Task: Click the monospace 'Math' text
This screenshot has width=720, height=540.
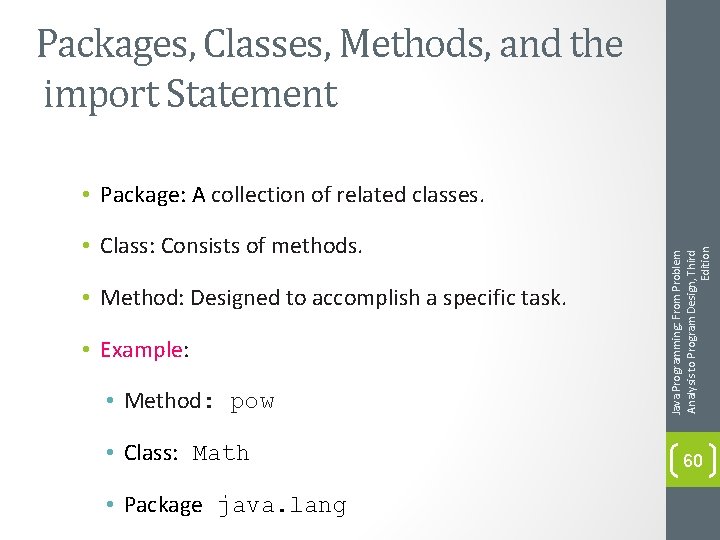Action: 221,453
